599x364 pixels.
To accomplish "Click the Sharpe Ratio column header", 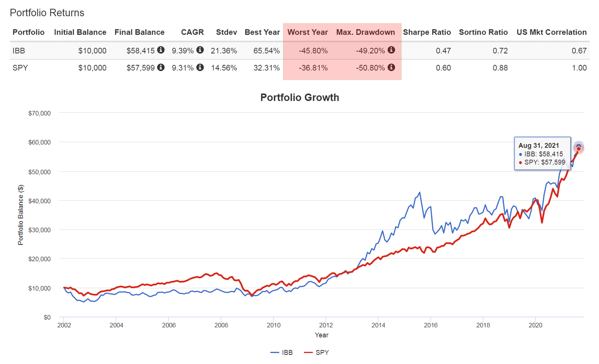I will click(427, 32).
